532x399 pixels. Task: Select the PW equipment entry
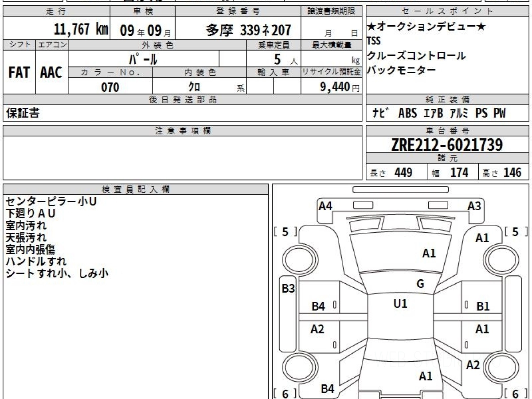500,113
